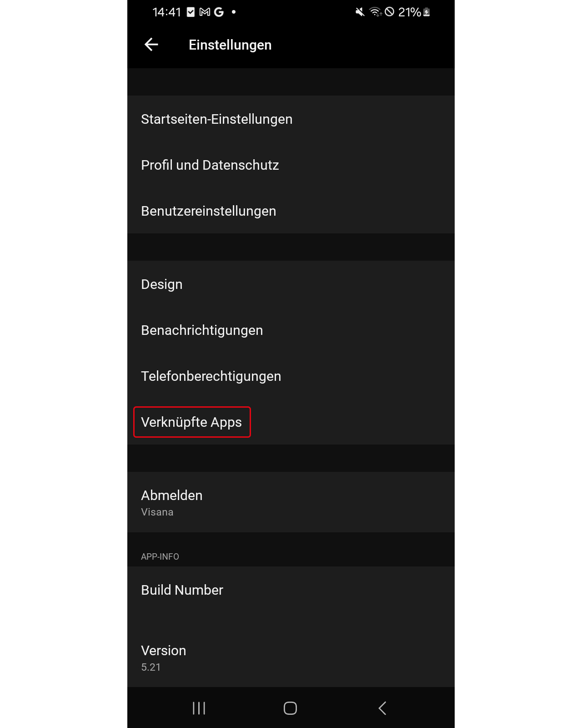The width and height of the screenshot is (582, 728).
Task: Tap the Version 5.21 row
Action: tap(291, 657)
